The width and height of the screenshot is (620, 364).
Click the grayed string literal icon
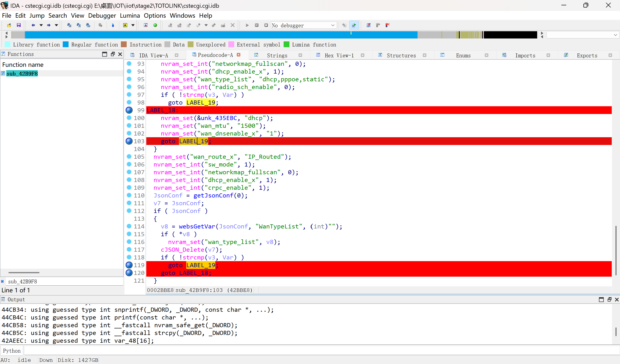(189, 25)
